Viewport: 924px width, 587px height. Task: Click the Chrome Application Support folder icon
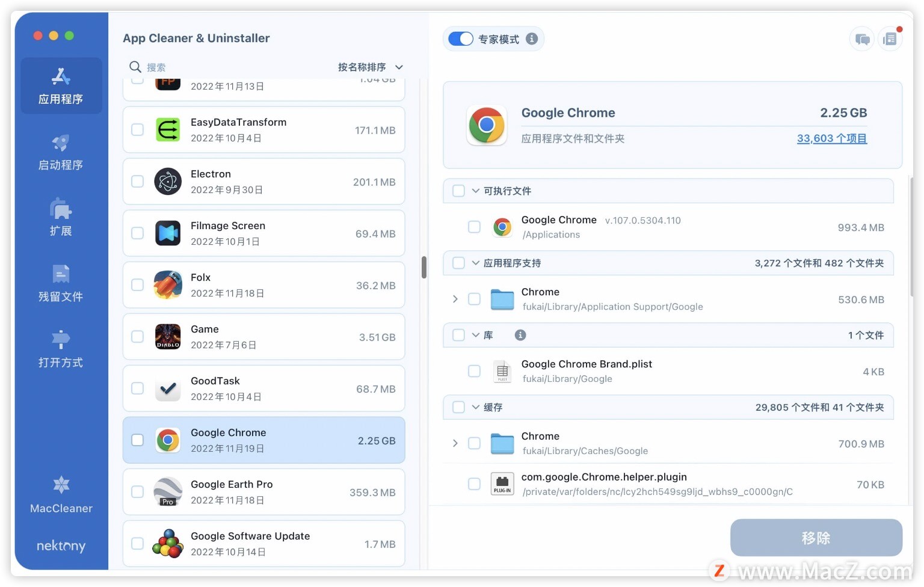coord(502,299)
